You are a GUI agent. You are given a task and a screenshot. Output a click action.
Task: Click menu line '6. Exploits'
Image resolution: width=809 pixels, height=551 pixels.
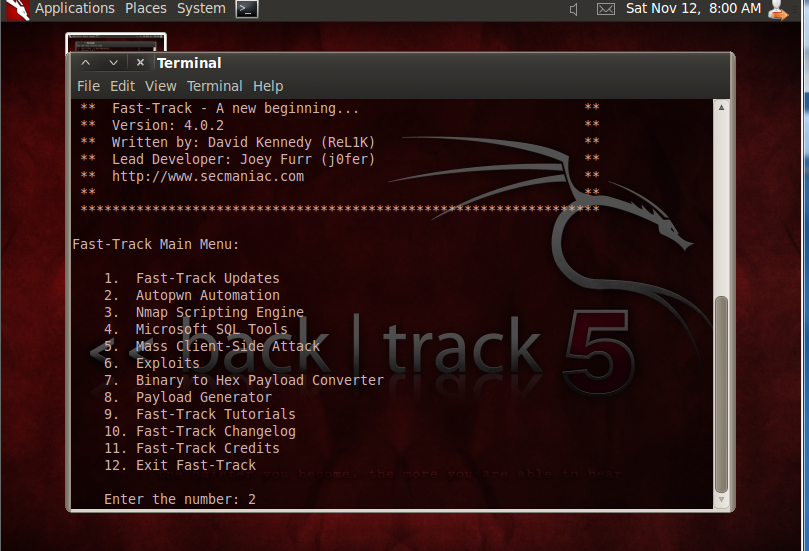(x=152, y=364)
